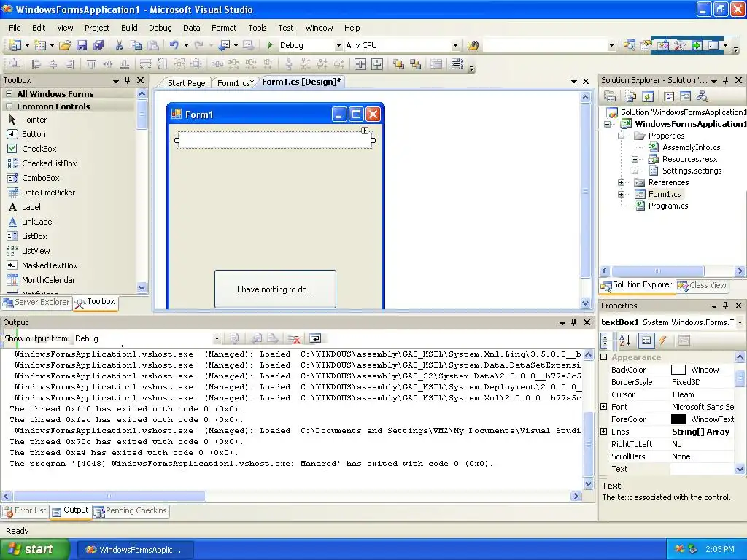Click View Class Diagram icon
The width and height of the screenshot is (747, 560).
(x=702, y=97)
